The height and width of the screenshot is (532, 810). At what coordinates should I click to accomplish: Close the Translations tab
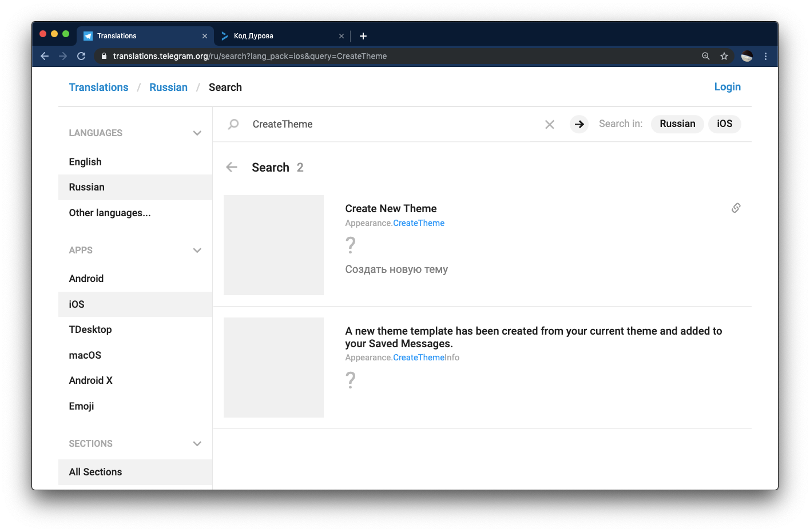point(205,36)
